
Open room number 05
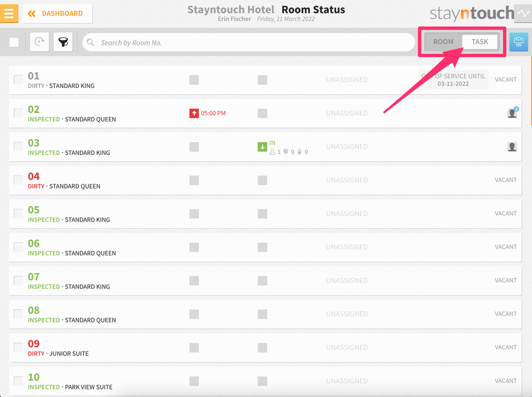[34, 209]
